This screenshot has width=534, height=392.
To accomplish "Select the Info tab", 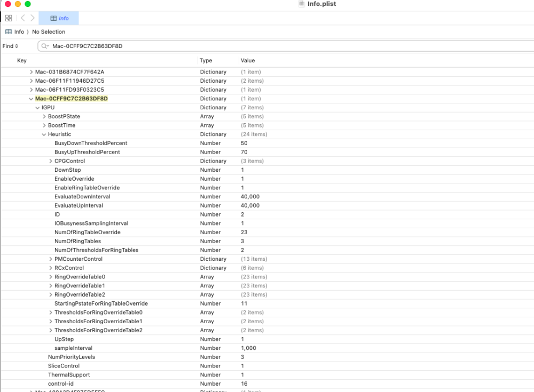I will click(x=59, y=18).
